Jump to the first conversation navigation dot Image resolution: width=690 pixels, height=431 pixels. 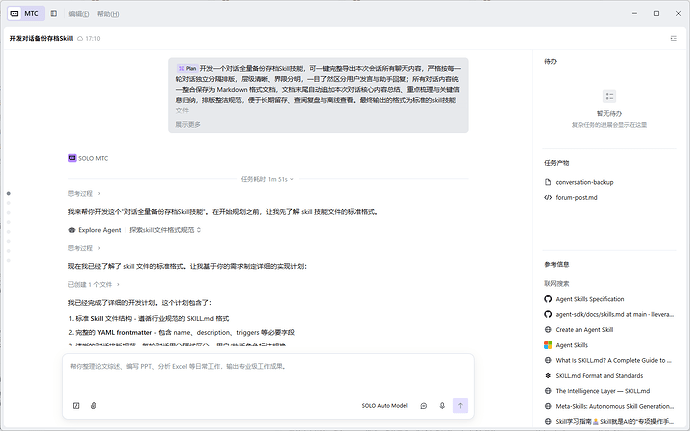pyautogui.click(x=9, y=193)
